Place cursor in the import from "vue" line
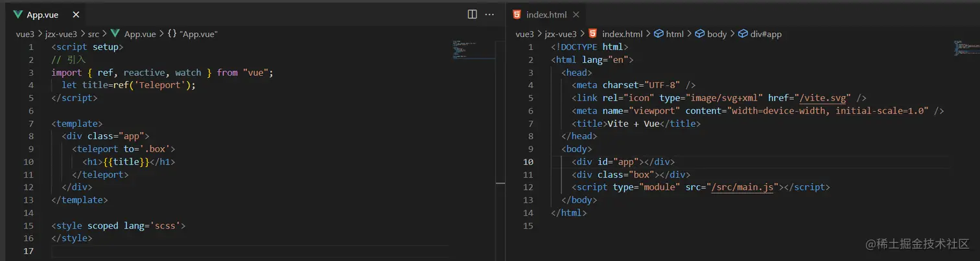The width and height of the screenshot is (980, 261). [x=162, y=73]
